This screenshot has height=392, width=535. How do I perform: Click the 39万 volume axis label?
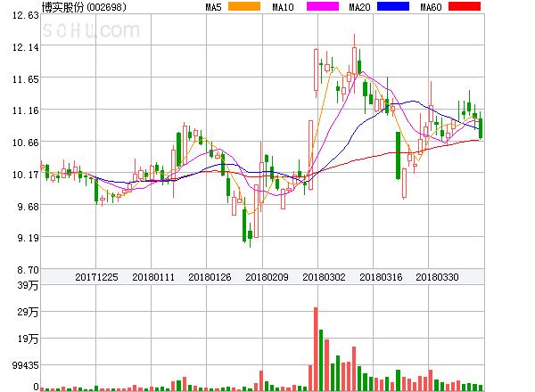click(28, 285)
